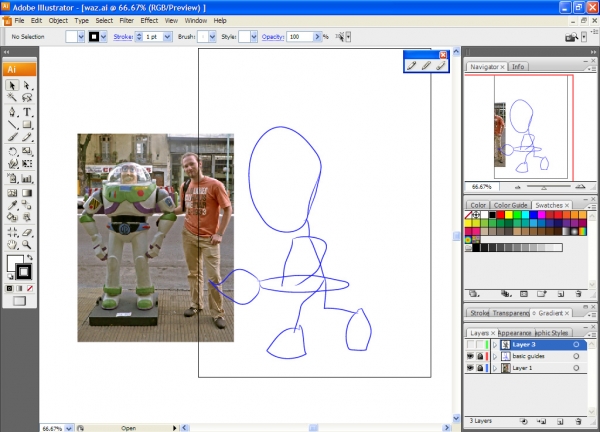Open Opacity slider popup arrow
Viewport: 600px width, 432px height.
click(317, 37)
